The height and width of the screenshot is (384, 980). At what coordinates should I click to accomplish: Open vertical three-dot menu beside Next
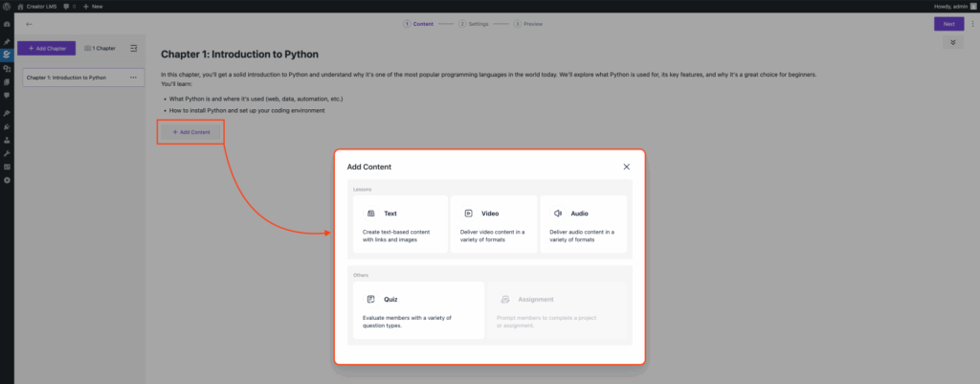pyautogui.click(x=971, y=24)
